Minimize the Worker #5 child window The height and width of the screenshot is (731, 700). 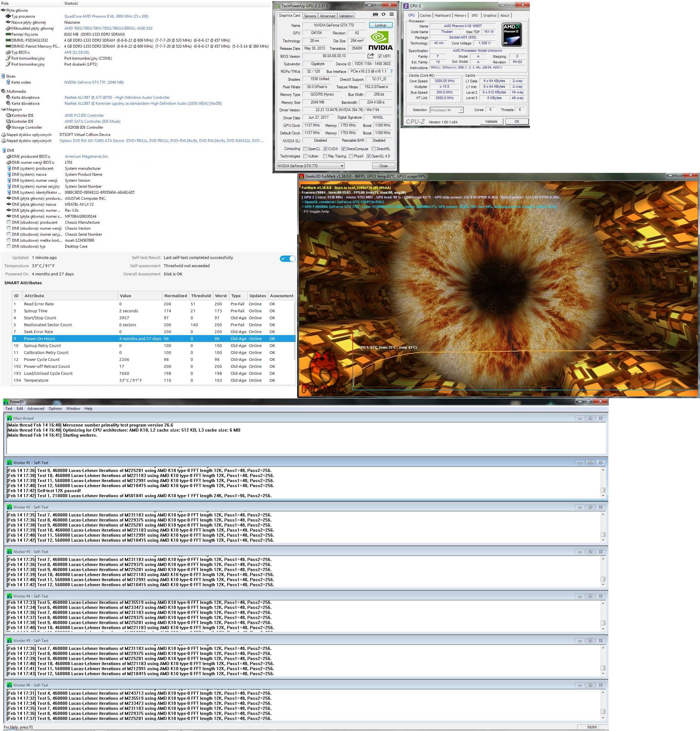(x=579, y=641)
